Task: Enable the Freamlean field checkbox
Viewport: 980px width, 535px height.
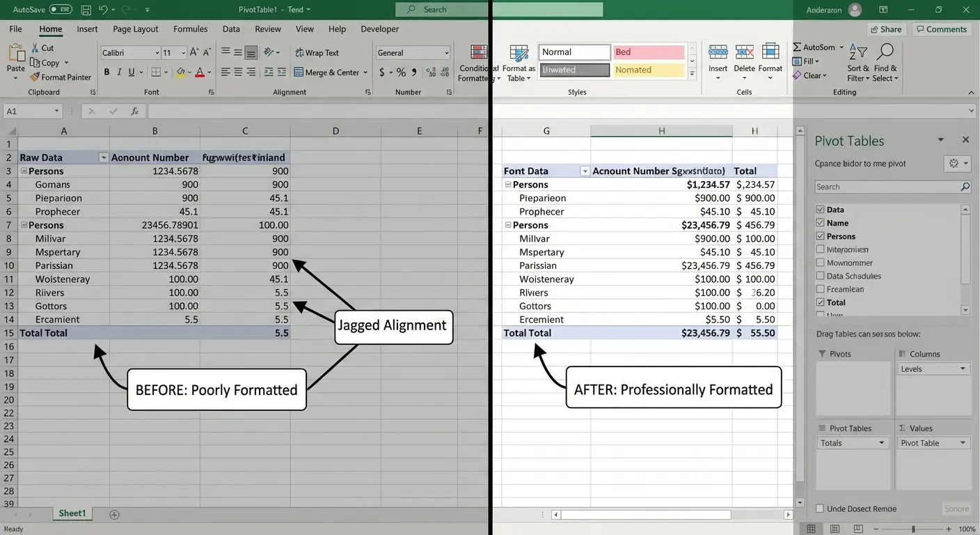Action: [x=819, y=289]
